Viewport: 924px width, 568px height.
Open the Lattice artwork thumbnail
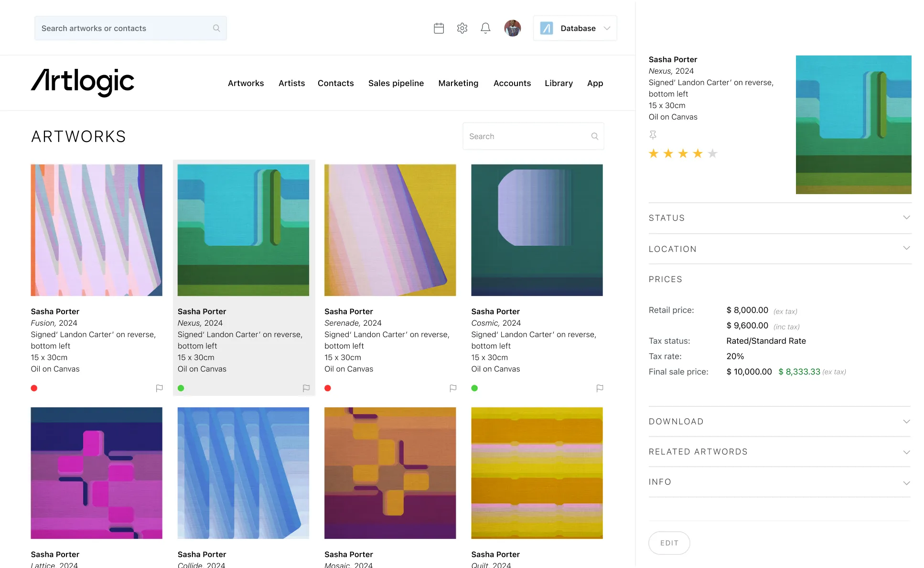point(97,473)
